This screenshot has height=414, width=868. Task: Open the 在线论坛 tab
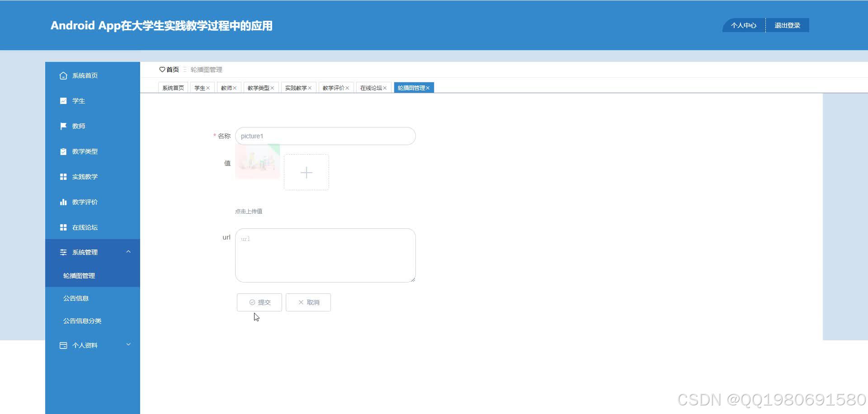coord(371,88)
